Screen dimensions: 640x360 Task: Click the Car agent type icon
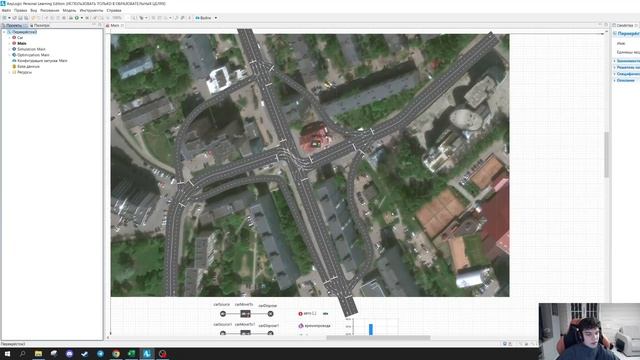tap(14, 38)
